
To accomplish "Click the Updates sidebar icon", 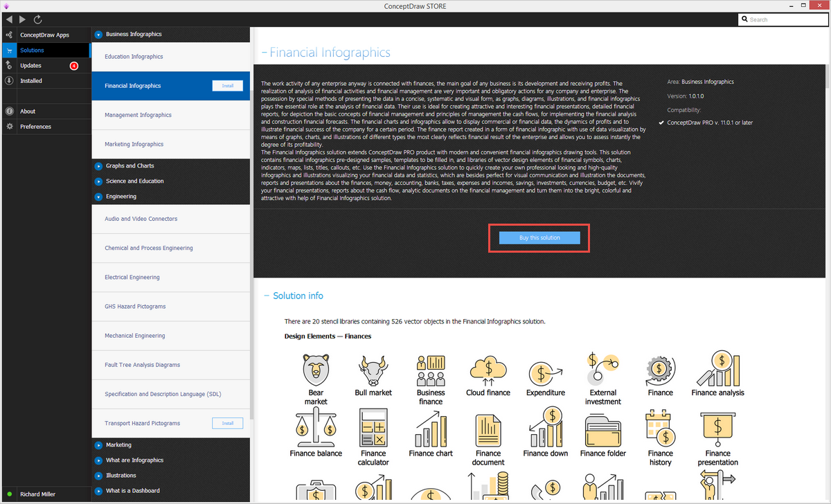I will 9,65.
